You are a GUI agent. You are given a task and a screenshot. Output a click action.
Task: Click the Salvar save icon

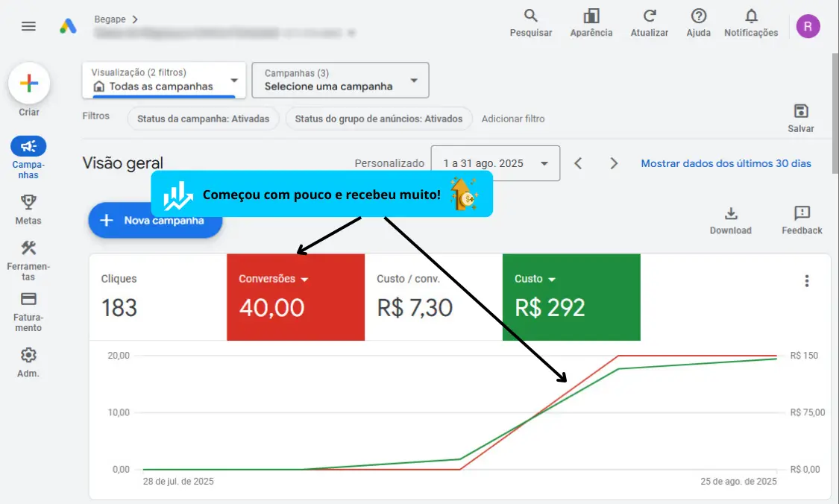pyautogui.click(x=801, y=112)
